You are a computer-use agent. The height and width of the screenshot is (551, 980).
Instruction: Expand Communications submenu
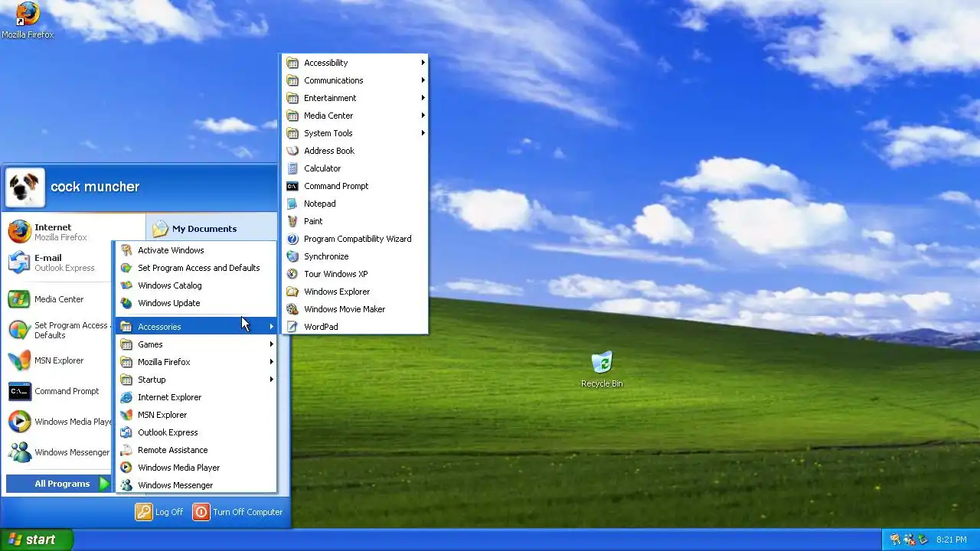(x=354, y=80)
